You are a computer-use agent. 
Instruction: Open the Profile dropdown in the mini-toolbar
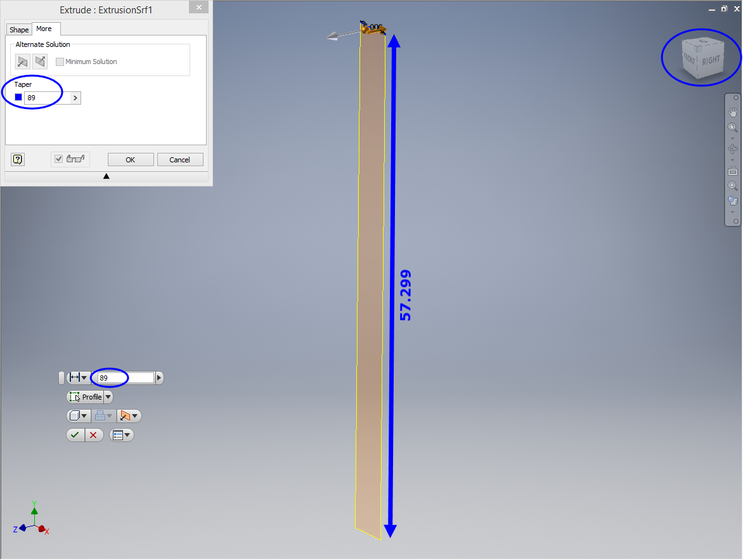[108, 396]
